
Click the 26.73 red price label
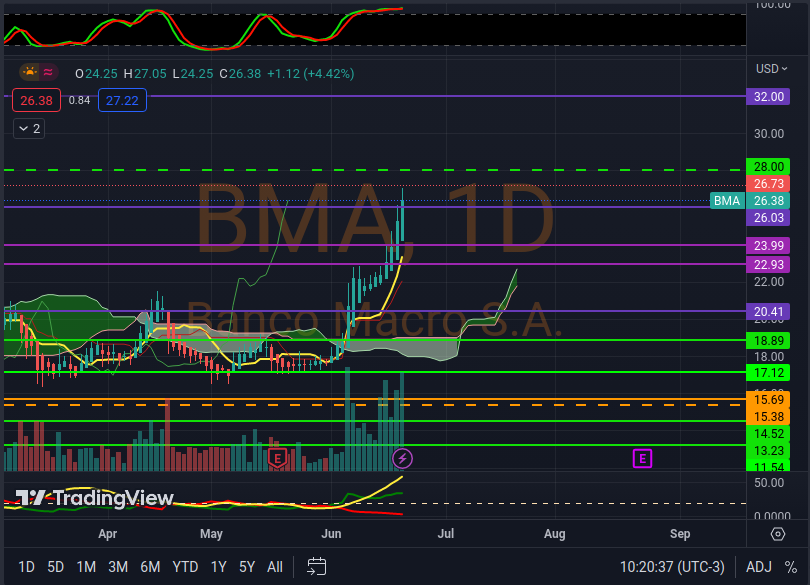[768, 184]
